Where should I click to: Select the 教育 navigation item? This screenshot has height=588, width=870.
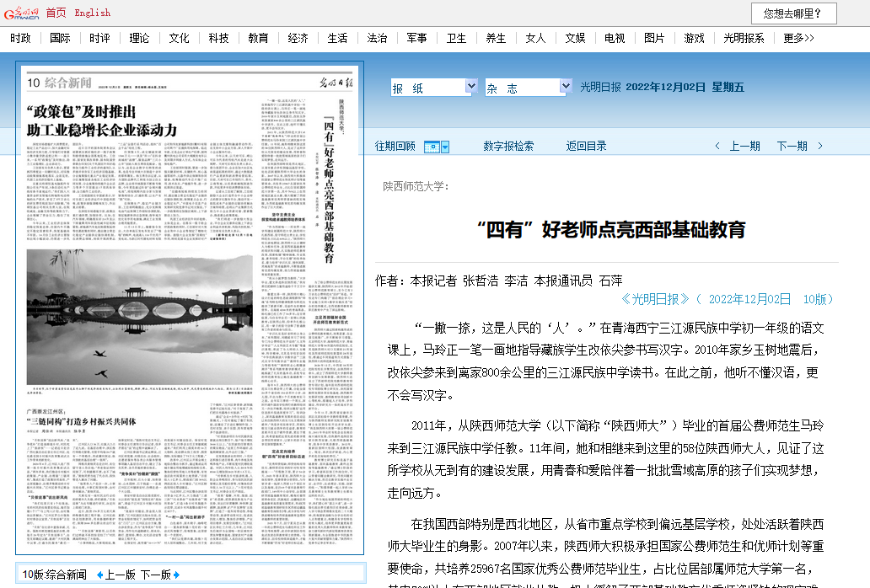[x=258, y=38]
